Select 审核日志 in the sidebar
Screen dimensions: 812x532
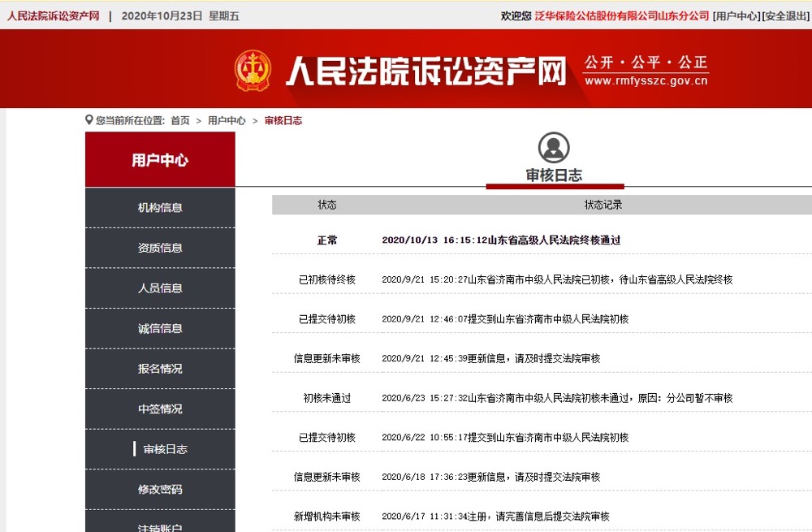(x=160, y=449)
